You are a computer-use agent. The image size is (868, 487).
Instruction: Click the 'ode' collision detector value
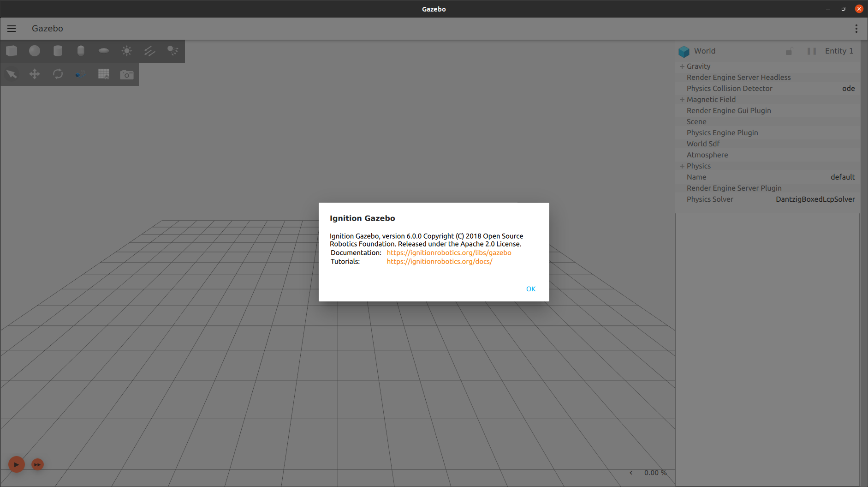coord(848,89)
